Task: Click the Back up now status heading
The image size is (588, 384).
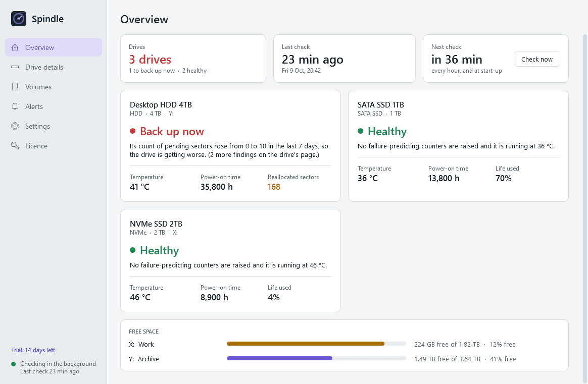Action: 172,131
